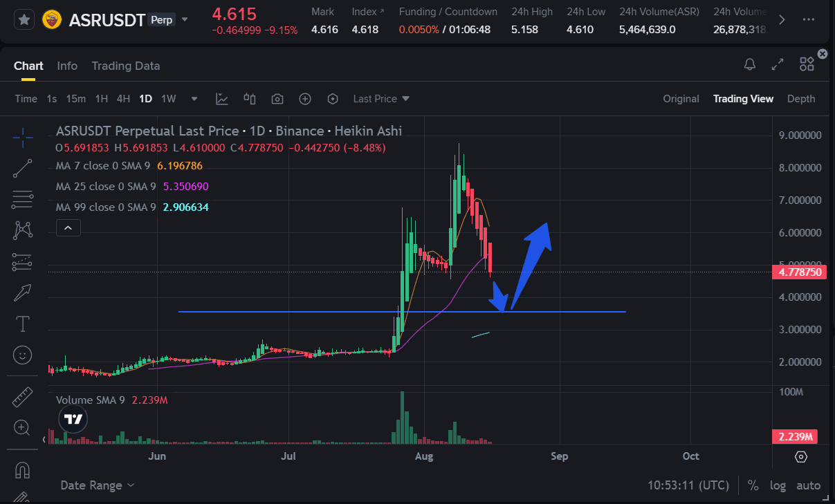
Task: Close the chart panel with the X
Action: point(823,53)
